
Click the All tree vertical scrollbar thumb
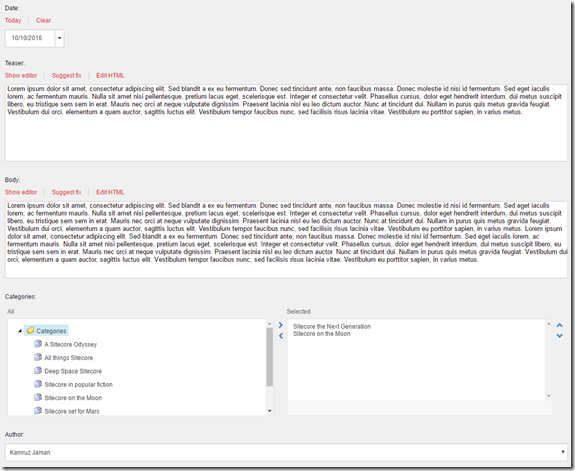[270, 357]
